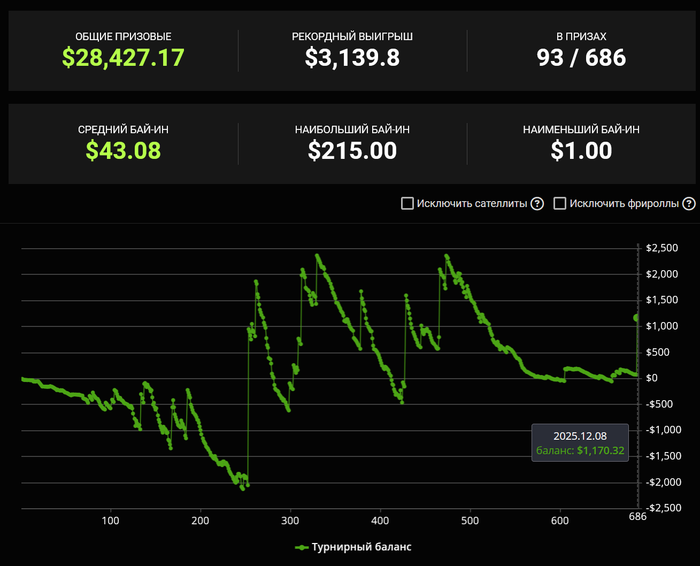Click record win value $3,139.8
The image size is (700, 566).
352,58
